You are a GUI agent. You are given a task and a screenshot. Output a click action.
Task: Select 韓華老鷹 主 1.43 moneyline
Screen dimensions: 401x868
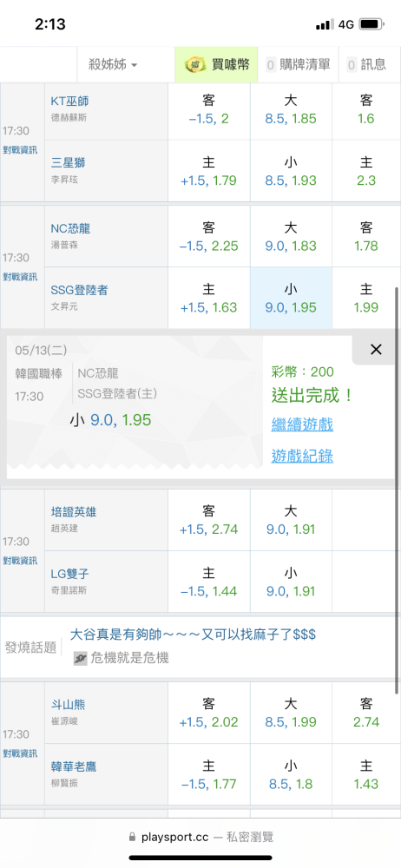pyautogui.click(x=366, y=774)
